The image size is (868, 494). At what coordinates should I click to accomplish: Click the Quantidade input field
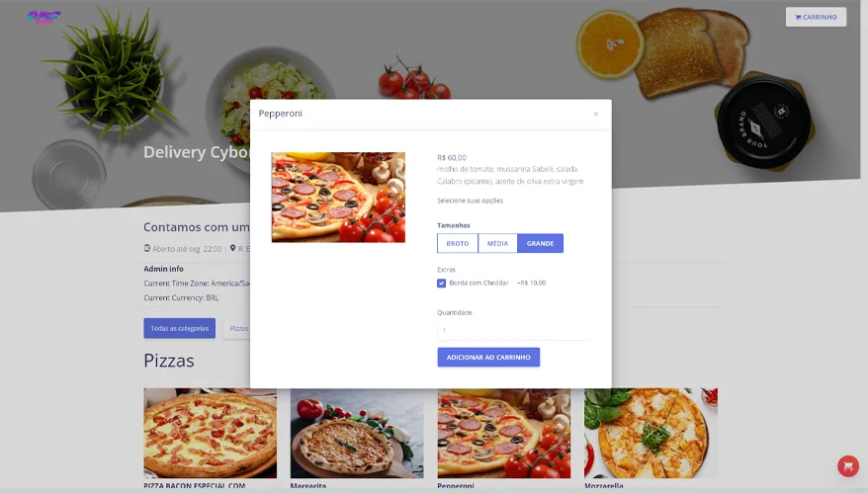(513, 330)
